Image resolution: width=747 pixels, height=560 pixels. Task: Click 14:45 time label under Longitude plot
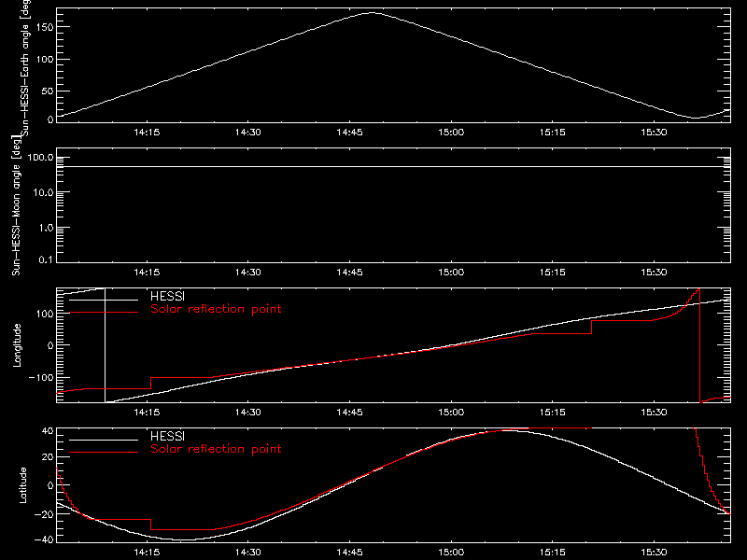349,412
